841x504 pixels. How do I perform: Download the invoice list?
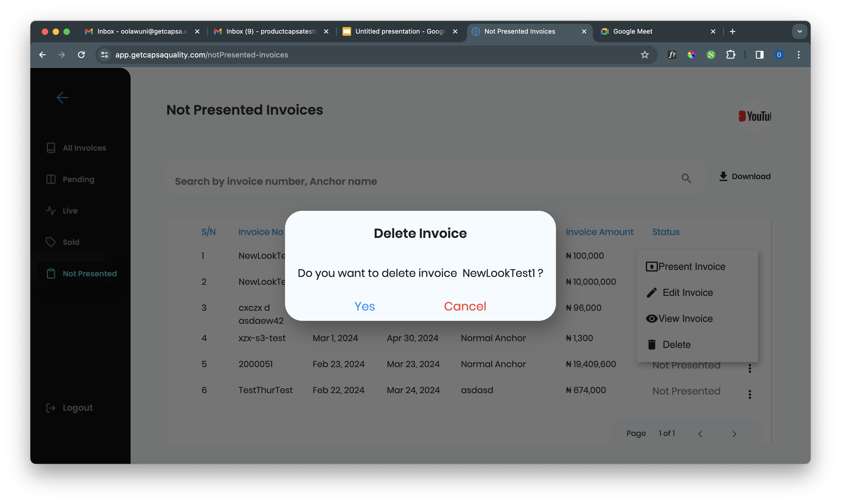point(745,176)
